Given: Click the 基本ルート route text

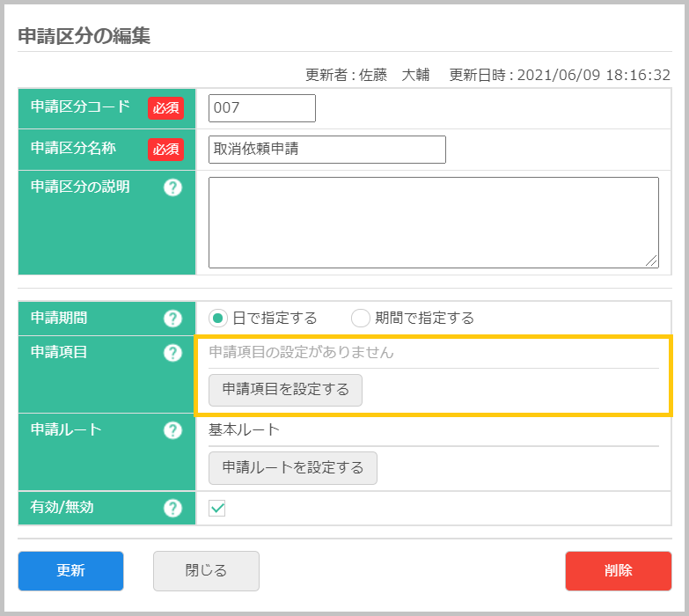Looking at the screenshot, I should (x=244, y=429).
